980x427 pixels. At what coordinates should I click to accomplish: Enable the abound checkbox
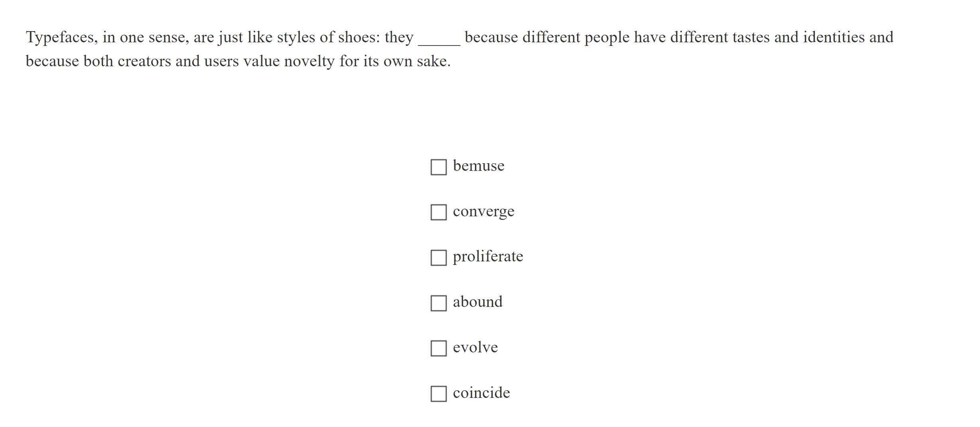point(438,303)
